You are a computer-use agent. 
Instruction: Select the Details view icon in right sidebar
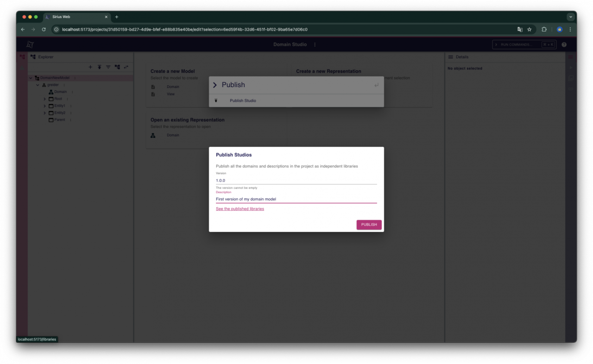(x=571, y=57)
